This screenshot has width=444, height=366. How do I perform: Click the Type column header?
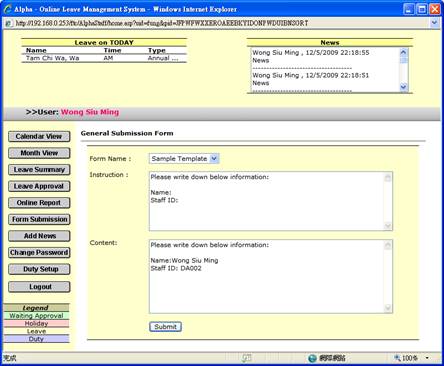click(157, 51)
